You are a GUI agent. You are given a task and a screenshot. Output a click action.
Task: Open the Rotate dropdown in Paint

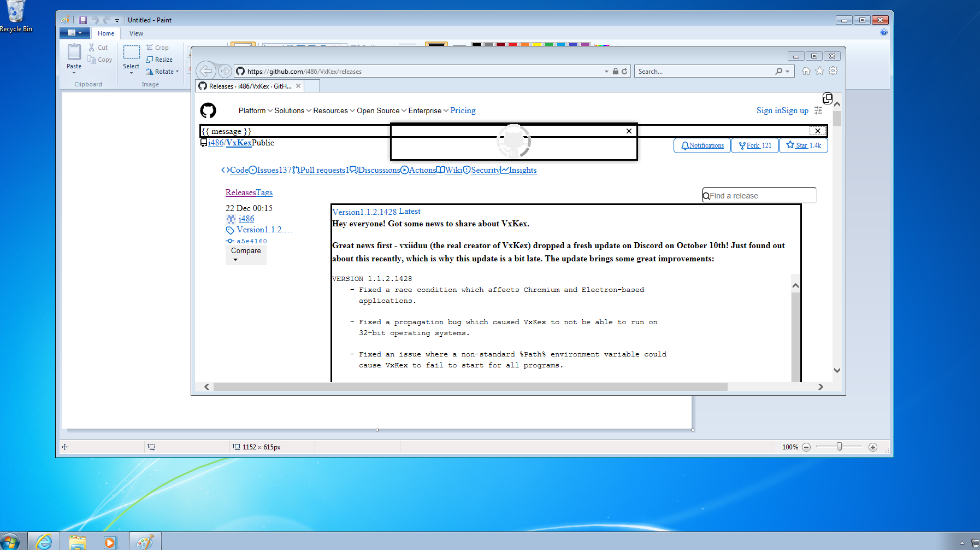click(162, 72)
